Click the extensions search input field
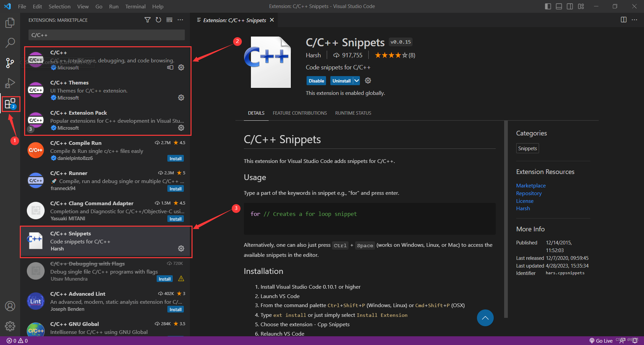The width and height of the screenshot is (644, 345). (106, 35)
